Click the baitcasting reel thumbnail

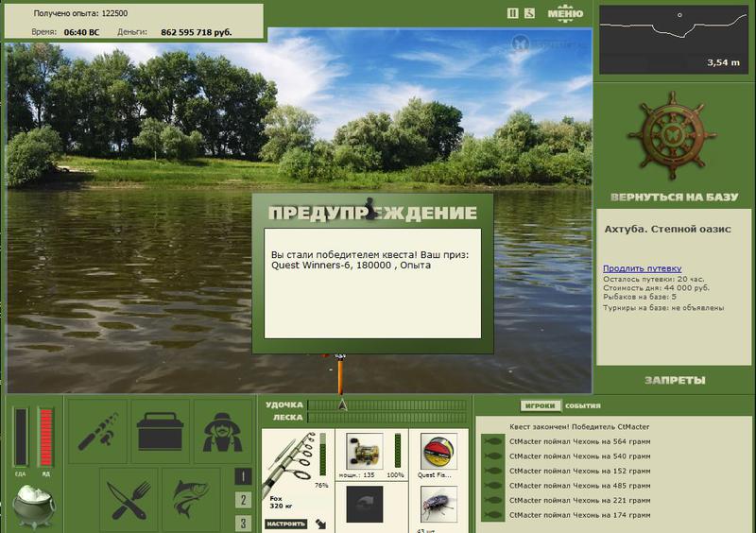[365, 451]
